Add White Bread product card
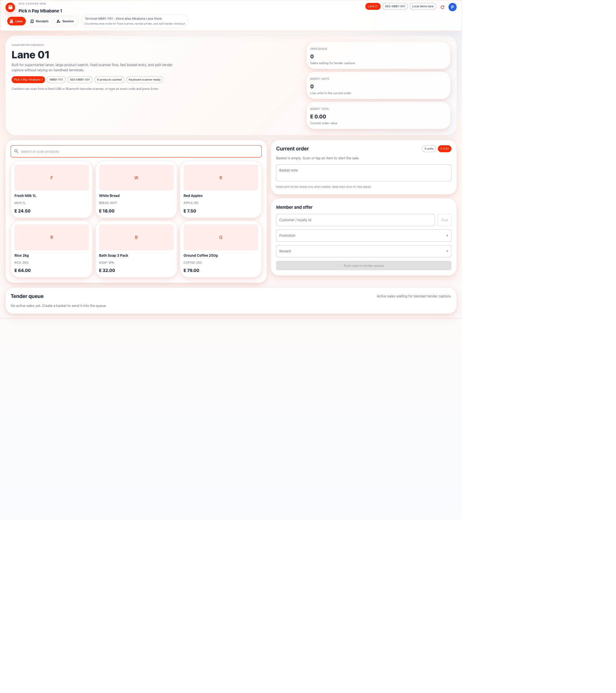The width and height of the screenshot is (616, 693). 136,189
